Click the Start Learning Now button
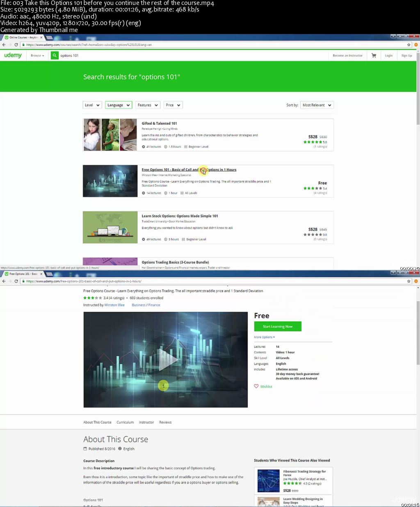Screen dimensions: 420x507 (278, 326)
